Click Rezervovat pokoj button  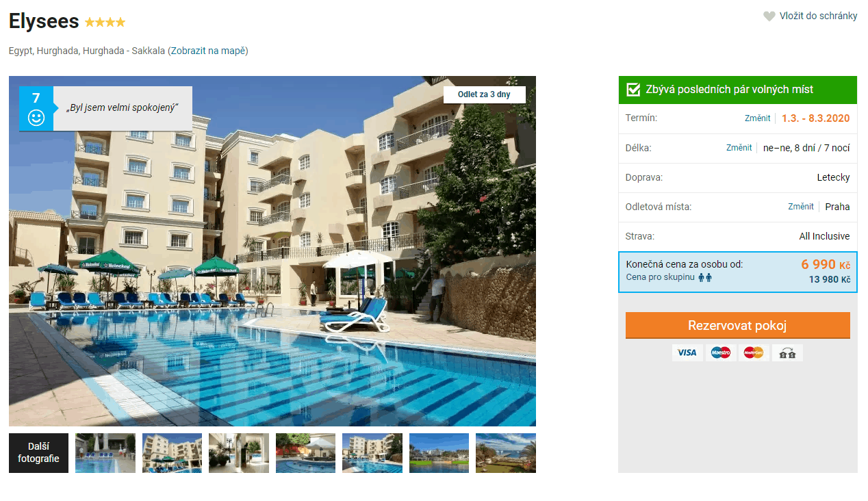coord(738,325)
